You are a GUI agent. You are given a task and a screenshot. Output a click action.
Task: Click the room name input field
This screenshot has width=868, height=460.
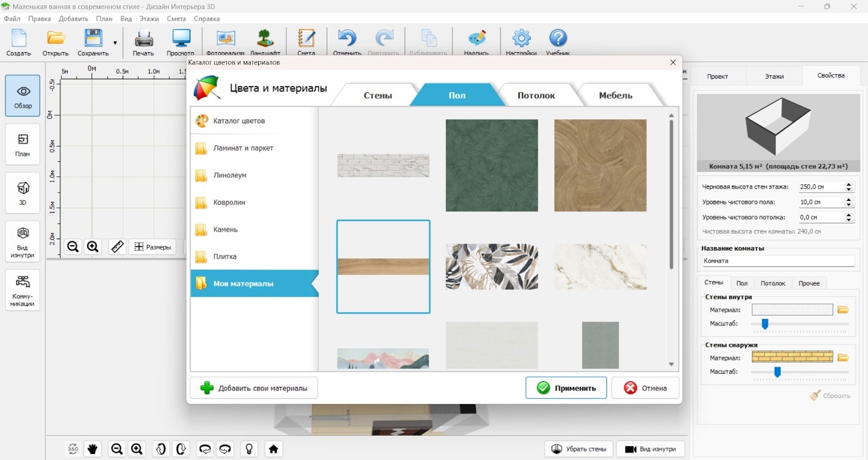777,261
